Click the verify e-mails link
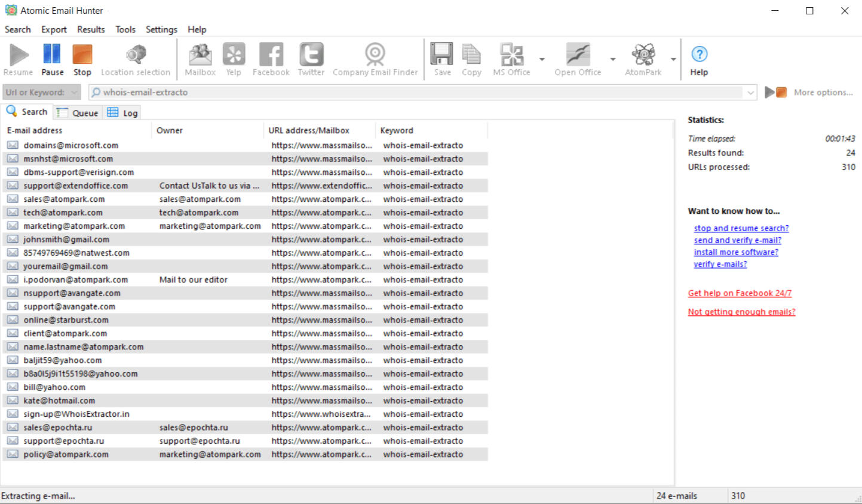 pos(720,264)
